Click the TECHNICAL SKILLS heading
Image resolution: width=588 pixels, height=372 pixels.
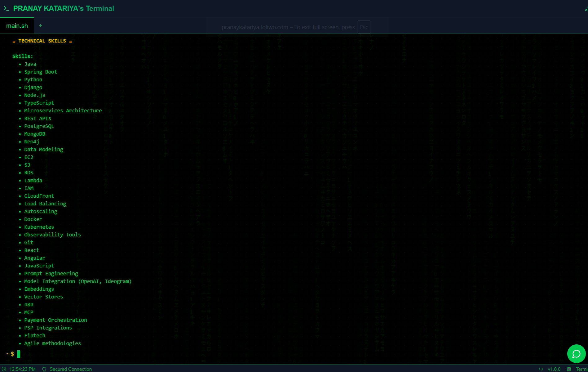[x=42, y=41]
